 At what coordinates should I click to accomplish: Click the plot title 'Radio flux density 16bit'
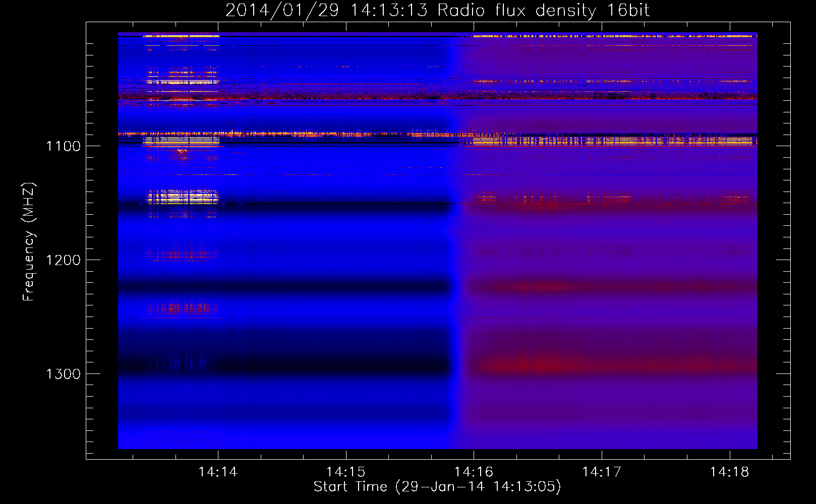click(x=543, y=10)
